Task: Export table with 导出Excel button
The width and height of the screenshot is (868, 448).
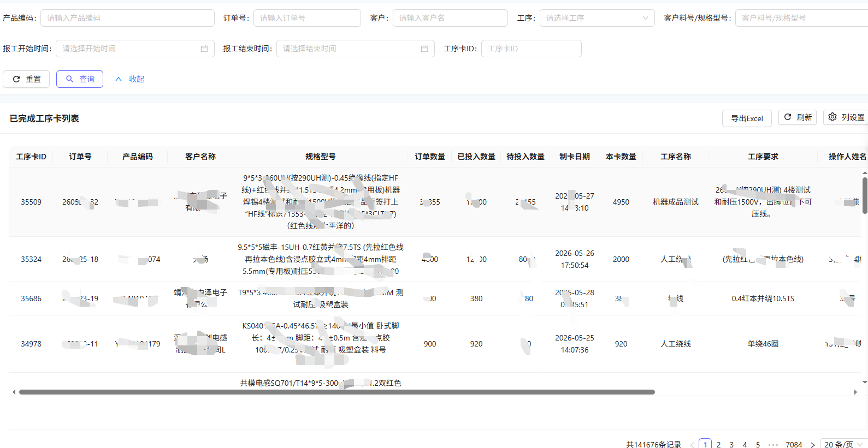Action: [x=747, y=118]
